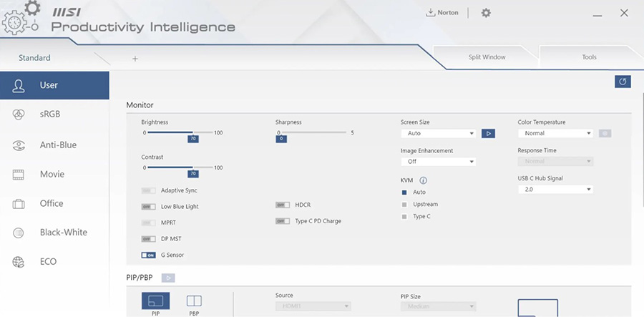
Task: Choose the sRGB mode icon
Action: (19, 114)
